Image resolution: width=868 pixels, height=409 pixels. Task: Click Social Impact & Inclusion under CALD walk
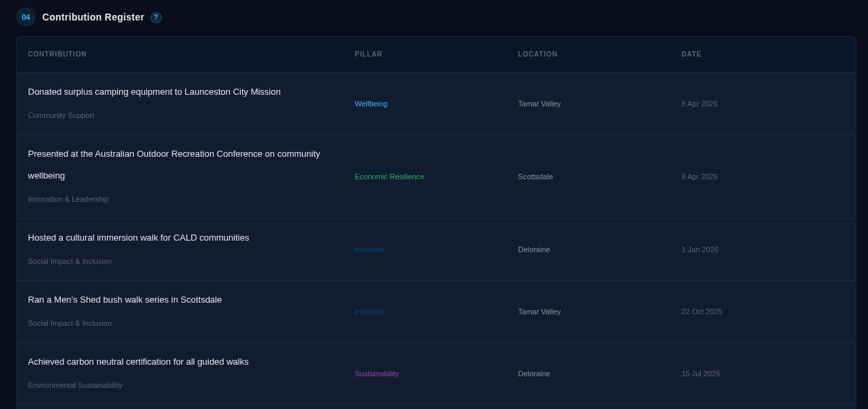pos(70,261)
